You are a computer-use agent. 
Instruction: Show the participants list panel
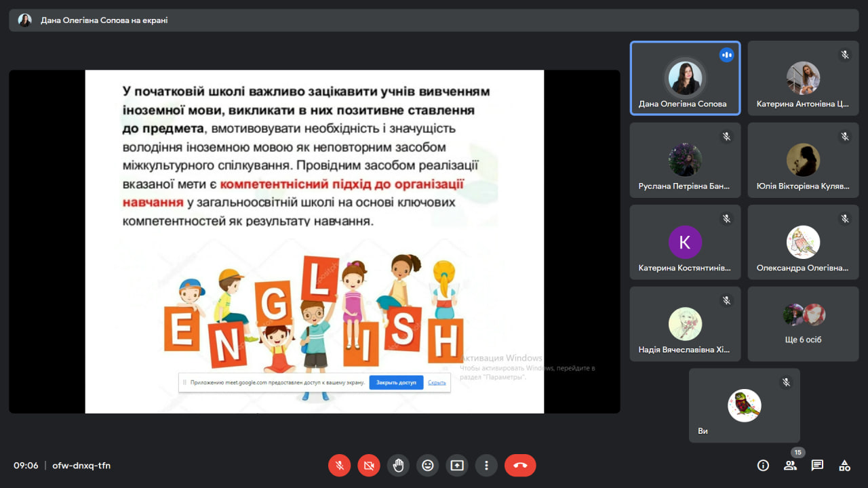[x=790, y=466]
